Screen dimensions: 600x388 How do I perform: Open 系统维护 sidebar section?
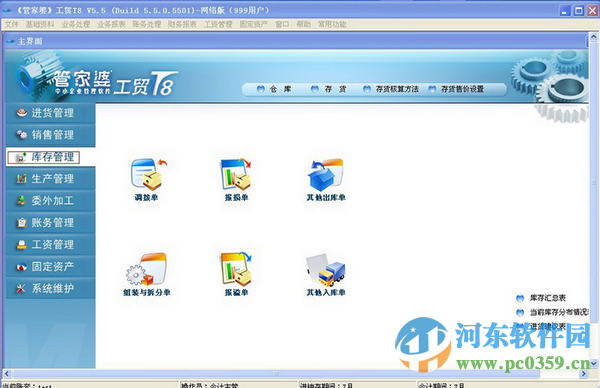click(x=51, y=289)
